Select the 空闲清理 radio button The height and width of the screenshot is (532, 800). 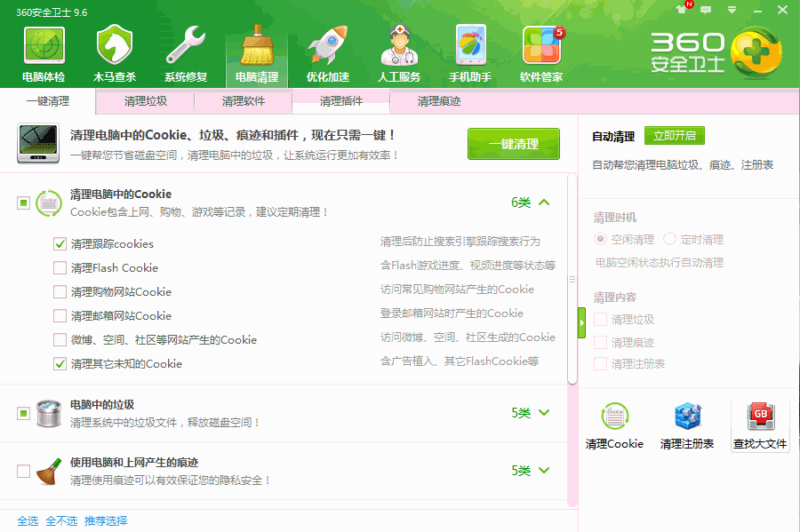[x=601, y=239]
